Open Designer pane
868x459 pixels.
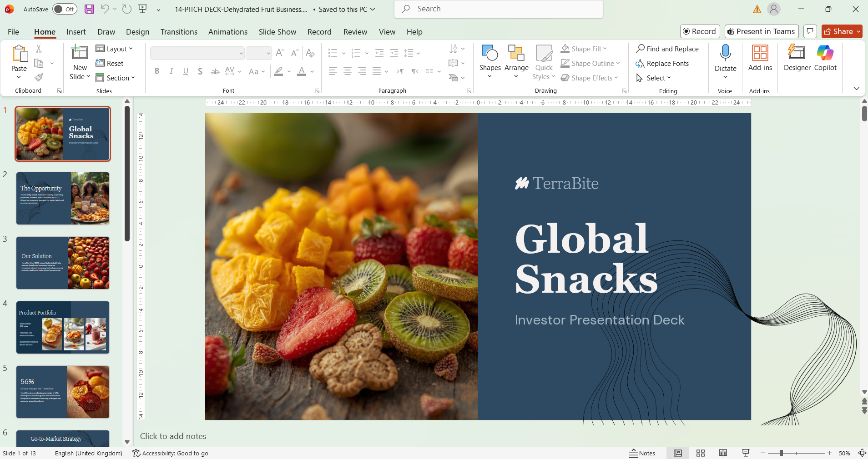click(x=797, y=58)
